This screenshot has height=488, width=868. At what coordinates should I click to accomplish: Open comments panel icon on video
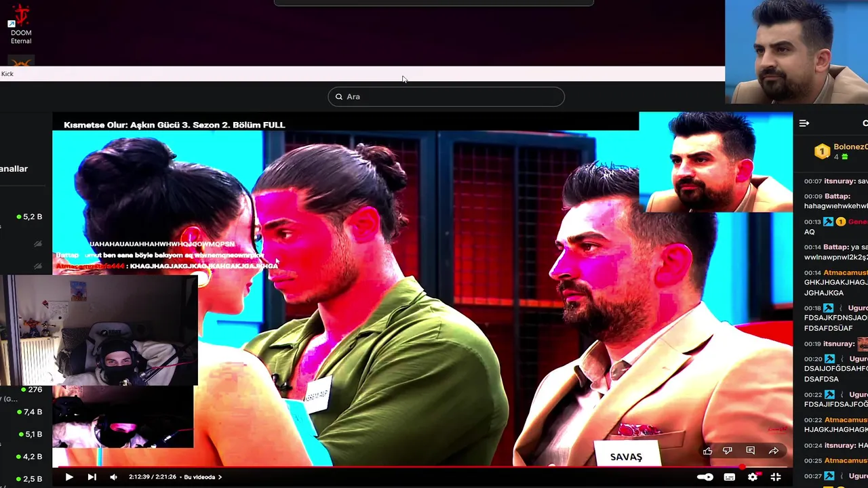click(x=751, y=451)
